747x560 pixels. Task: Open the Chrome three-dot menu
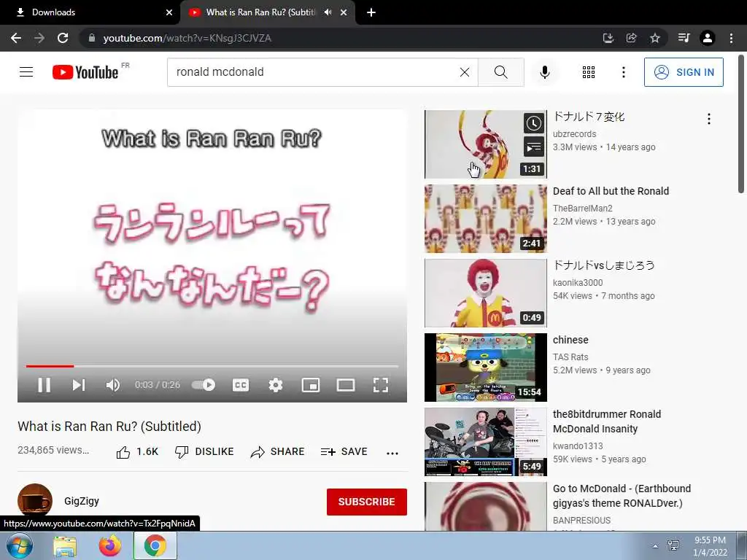pos(731,38)
